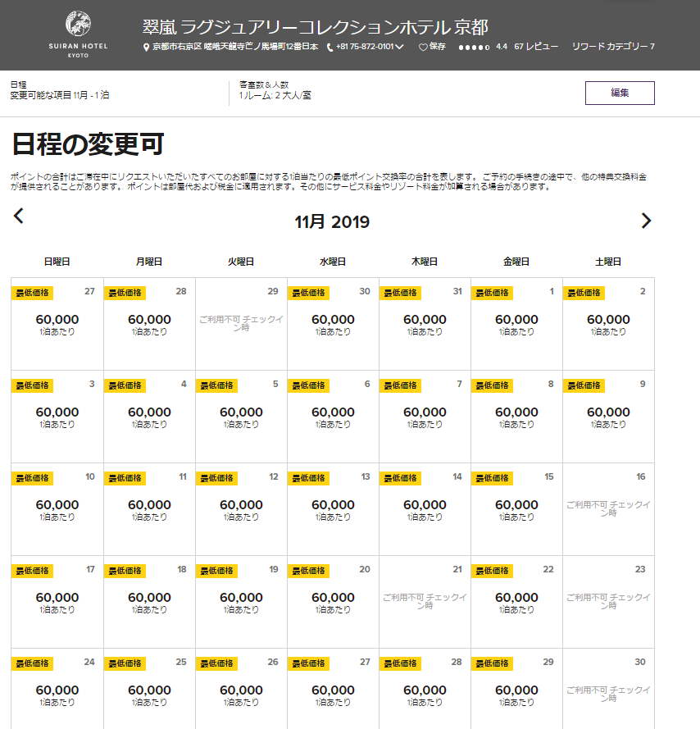
Task: Go to next month with right arrow
Action: point(646,221)
